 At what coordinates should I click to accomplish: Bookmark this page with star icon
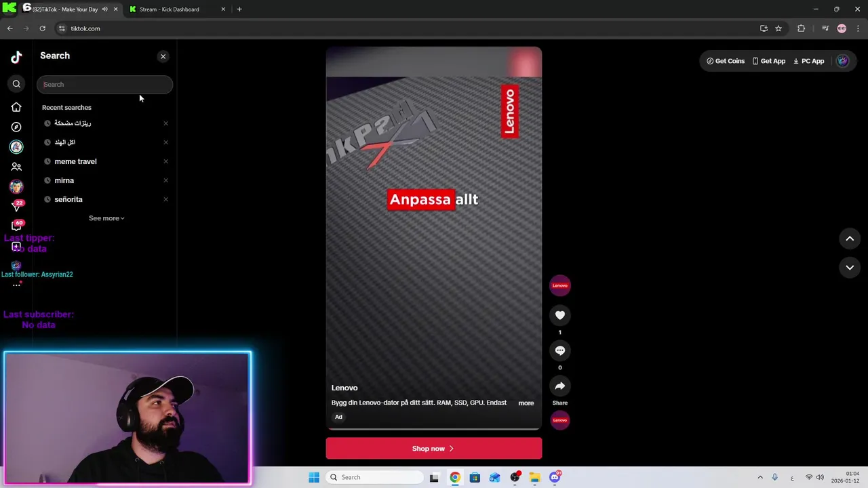tap(778, 28)
